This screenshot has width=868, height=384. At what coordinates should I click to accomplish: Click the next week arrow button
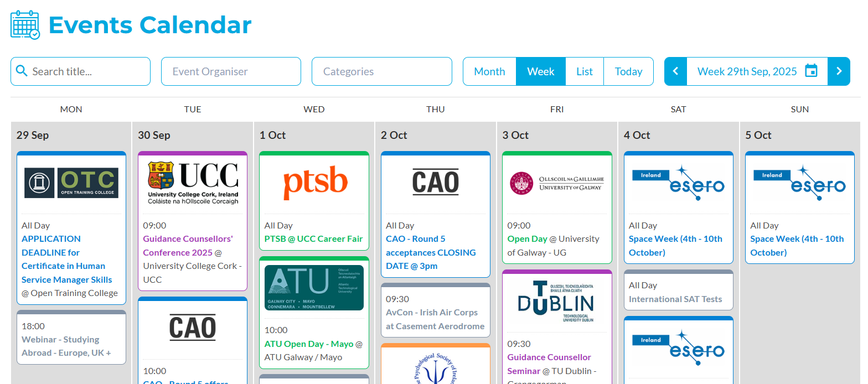839,71
